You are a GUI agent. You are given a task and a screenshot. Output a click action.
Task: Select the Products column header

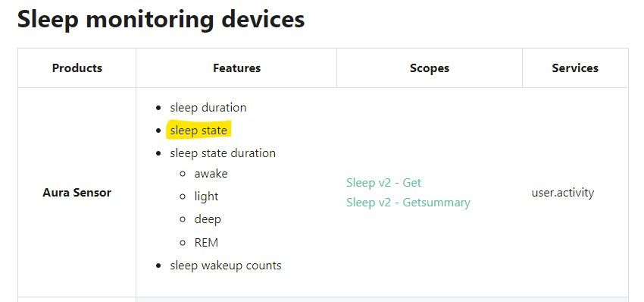[x=77, y=68]
